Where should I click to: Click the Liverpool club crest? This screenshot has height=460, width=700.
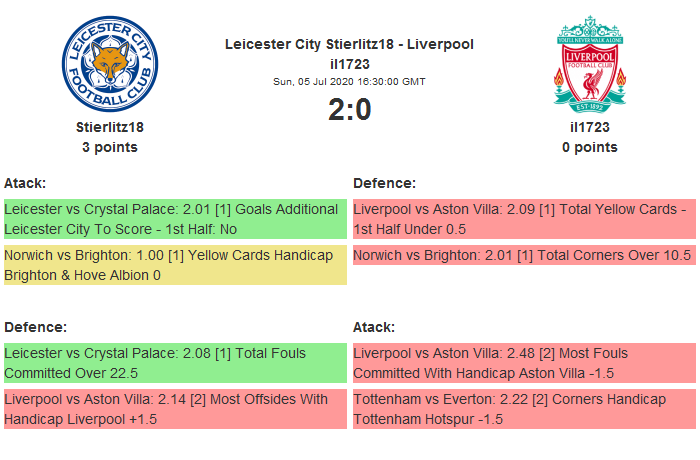pyautogui.click(x=590, y=64)
